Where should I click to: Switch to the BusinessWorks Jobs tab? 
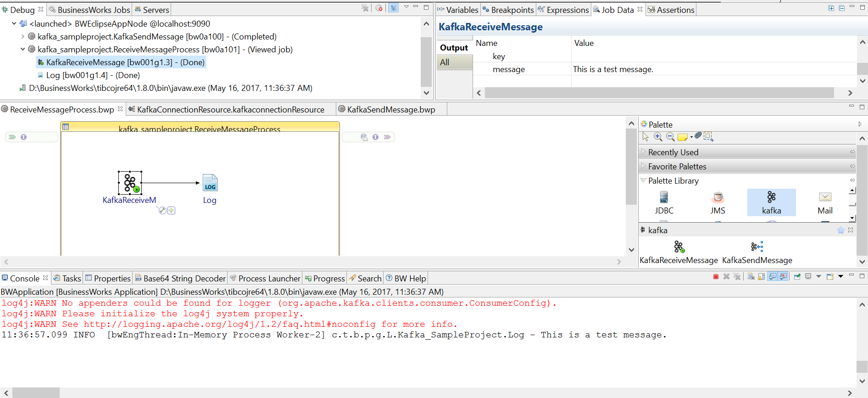89,10
